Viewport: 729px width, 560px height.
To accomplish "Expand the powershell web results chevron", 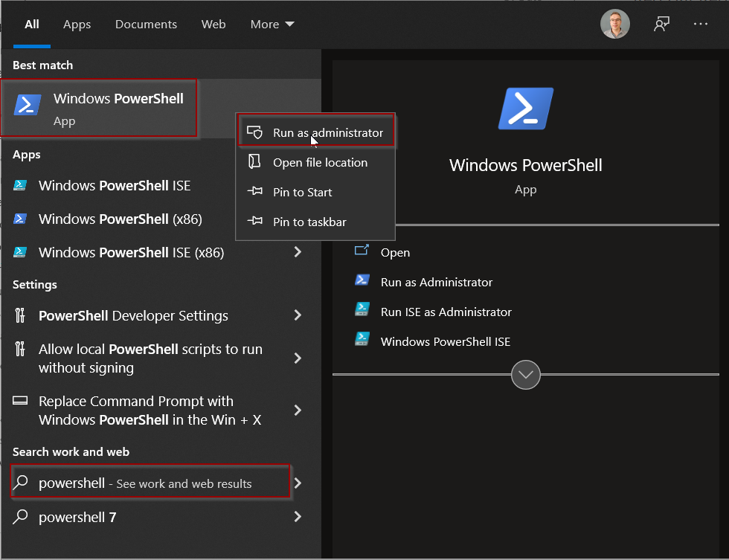I will pos(298,483).
